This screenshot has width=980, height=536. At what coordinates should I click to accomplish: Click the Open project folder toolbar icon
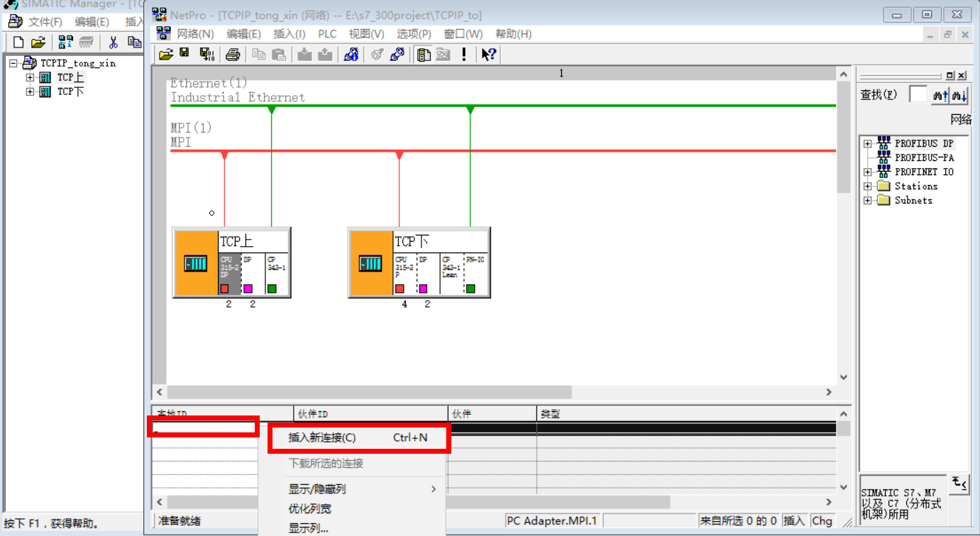(165, 55)
